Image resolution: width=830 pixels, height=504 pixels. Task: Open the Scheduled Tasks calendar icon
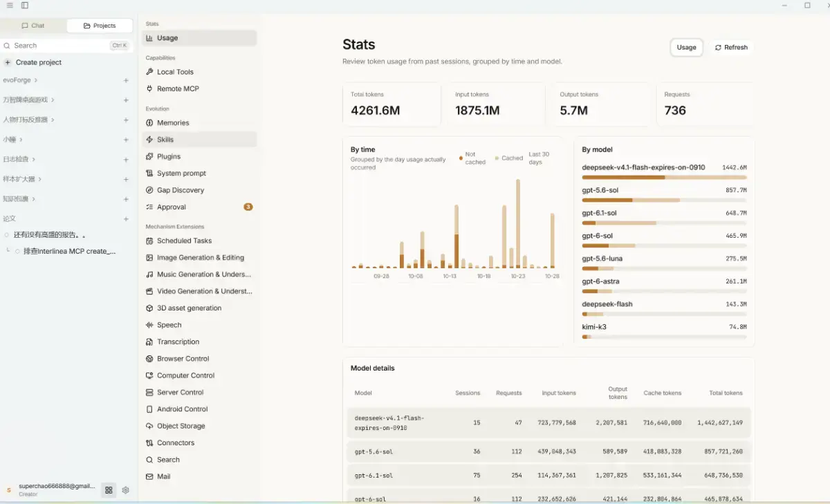[149, 241]
